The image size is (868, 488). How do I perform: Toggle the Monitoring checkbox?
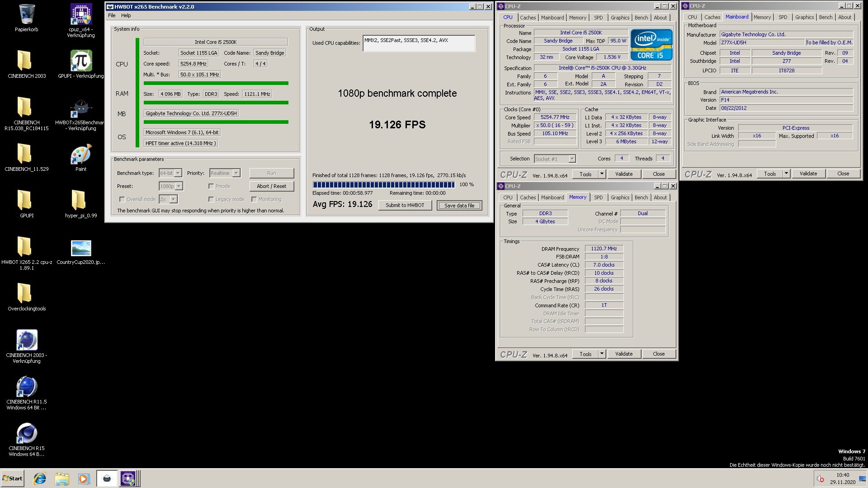254,199
